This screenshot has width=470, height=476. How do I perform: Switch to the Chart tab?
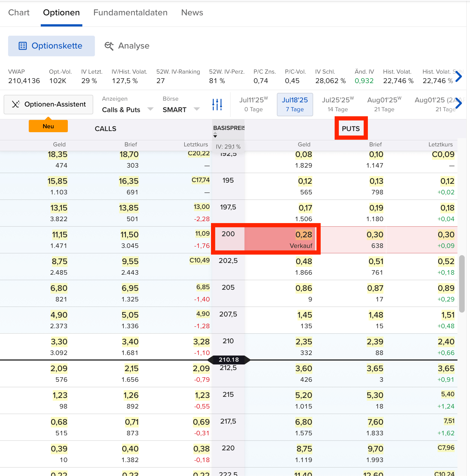(x=19, y=13)
